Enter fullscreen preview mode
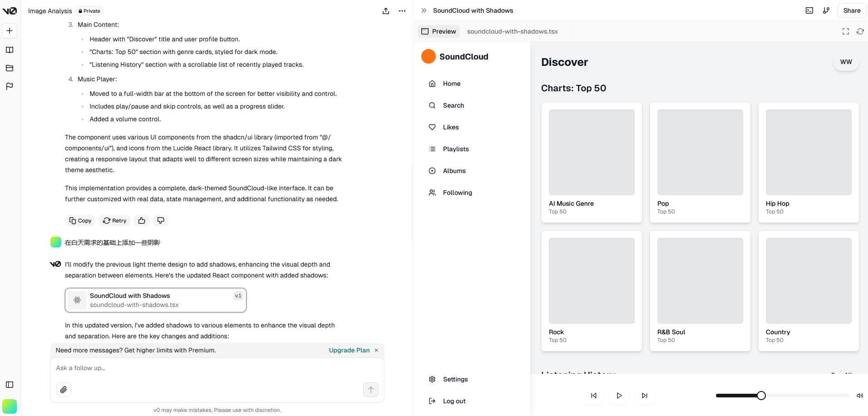 pyautogui.click(x=845, y=31)
